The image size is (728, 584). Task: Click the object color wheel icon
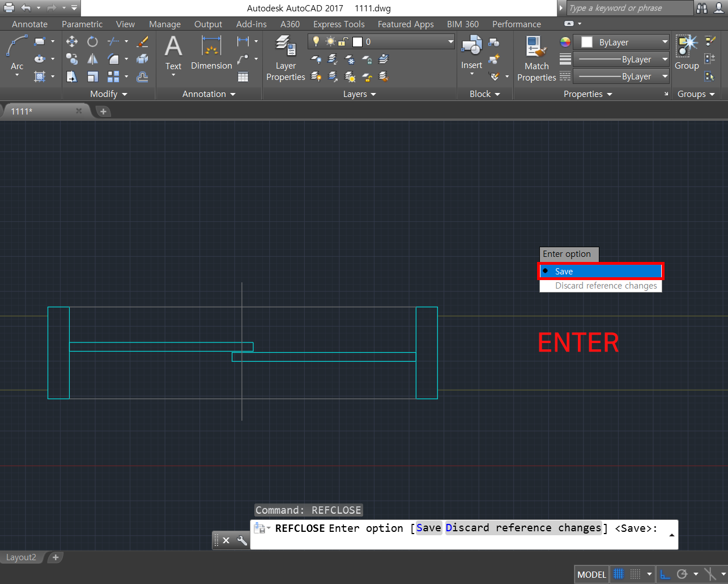[x=565, y=42]
